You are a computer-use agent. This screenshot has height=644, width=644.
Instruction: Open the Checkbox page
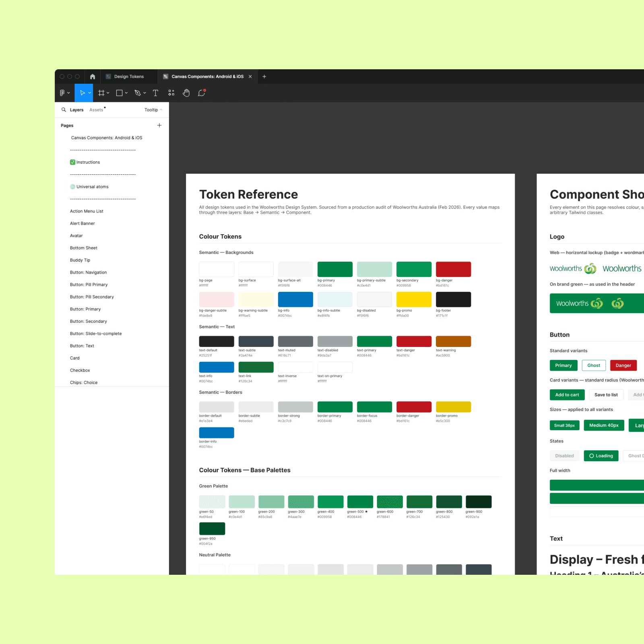tap(80, 370)
